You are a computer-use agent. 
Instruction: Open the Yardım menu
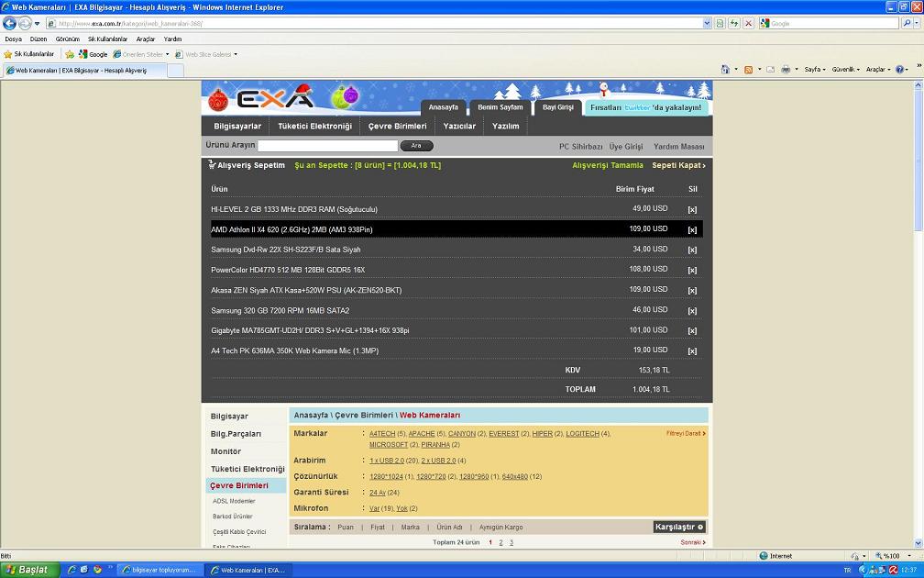click(x=172, y=39)
